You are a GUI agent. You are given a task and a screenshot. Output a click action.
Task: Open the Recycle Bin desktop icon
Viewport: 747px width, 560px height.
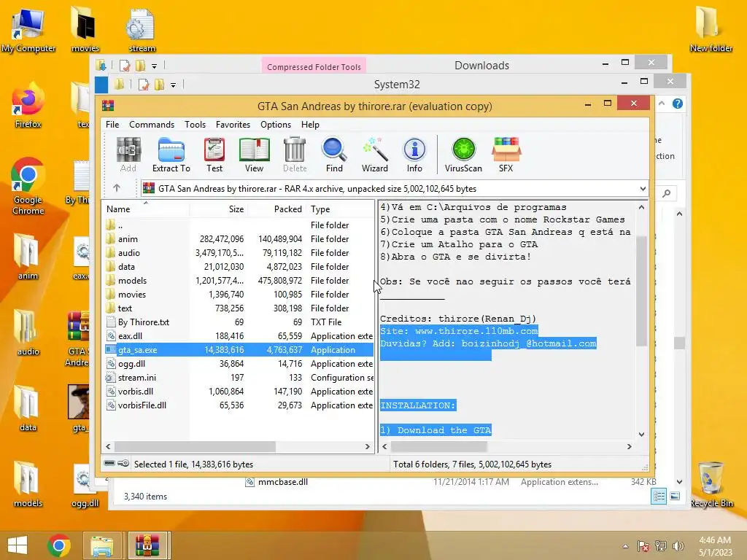[x=711, y=484]
